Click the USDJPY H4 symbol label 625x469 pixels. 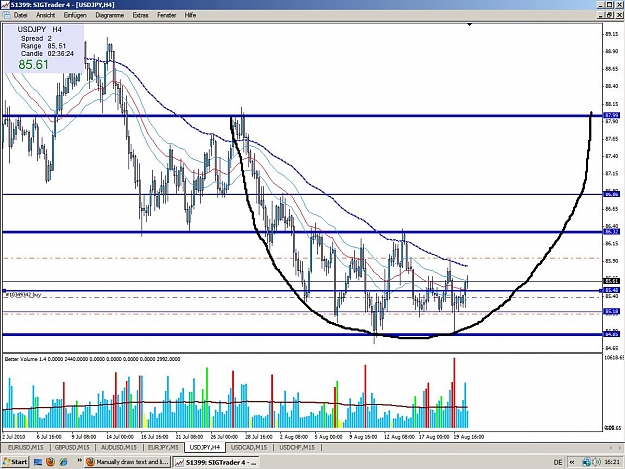click(39, 29)
